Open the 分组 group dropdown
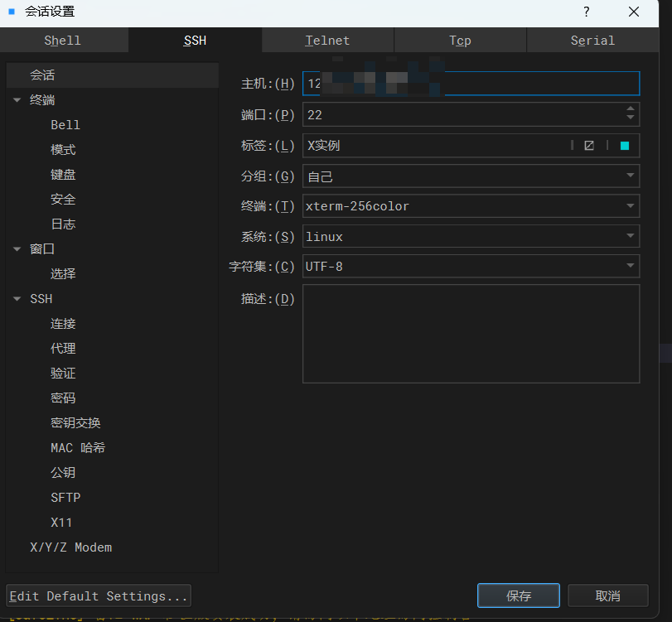The width and height of the screenshot is (672, 622). pos(471,176)
